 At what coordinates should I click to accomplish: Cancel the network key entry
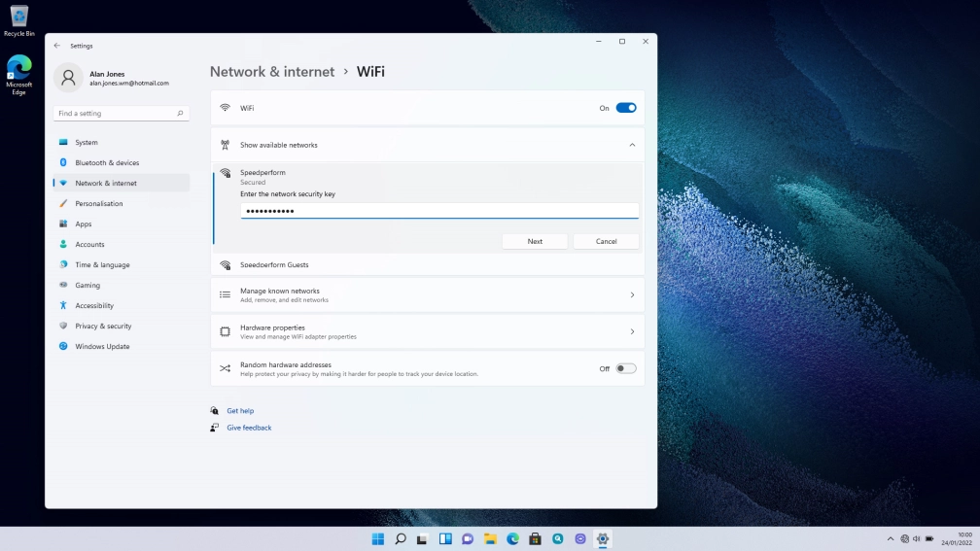coord(606,241)
